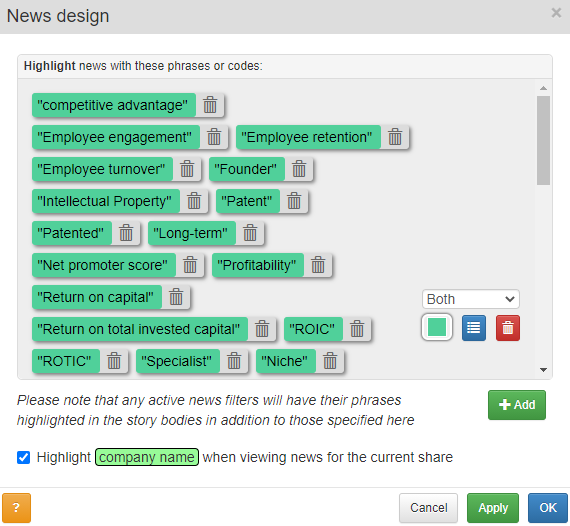The image size is (570, 526).
Task: Pick the green highlight color swatch
Action: tap(437, 327)
